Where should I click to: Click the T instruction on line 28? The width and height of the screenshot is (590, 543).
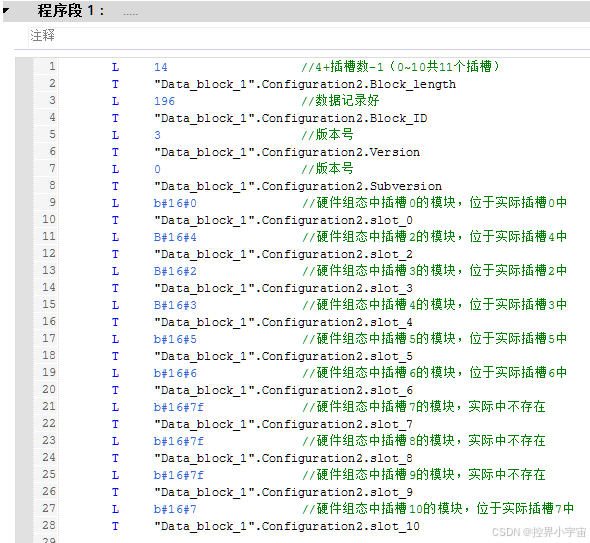click(x=115, y=526)
